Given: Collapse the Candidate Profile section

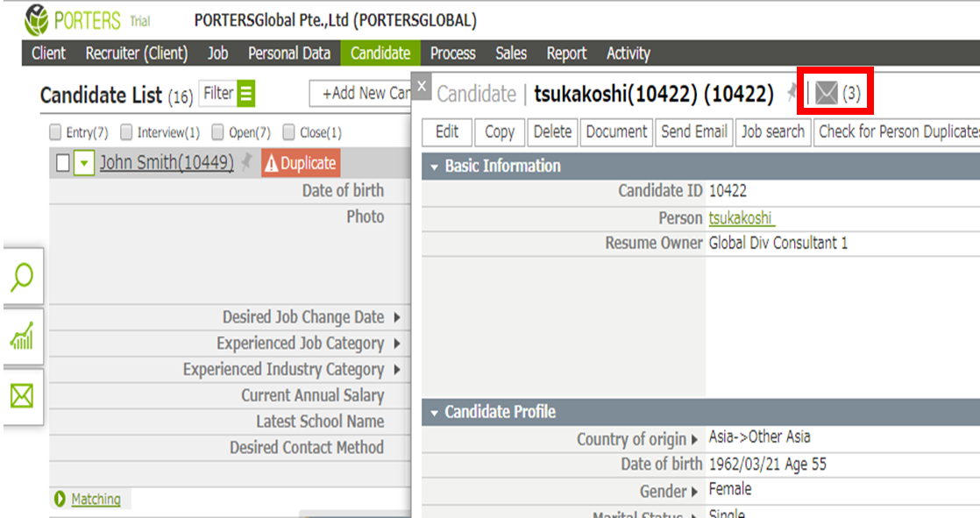Looking at the screenshot, I should 435,413.
